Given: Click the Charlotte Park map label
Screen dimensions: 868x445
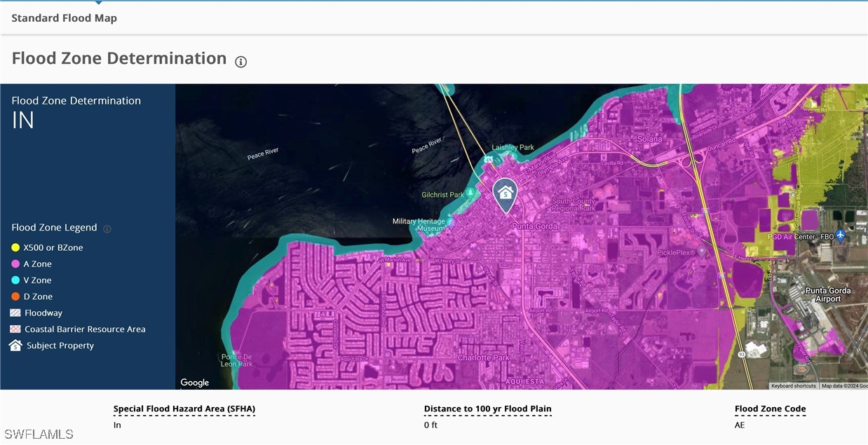Looking at the screenshot, I should [484, 358].
